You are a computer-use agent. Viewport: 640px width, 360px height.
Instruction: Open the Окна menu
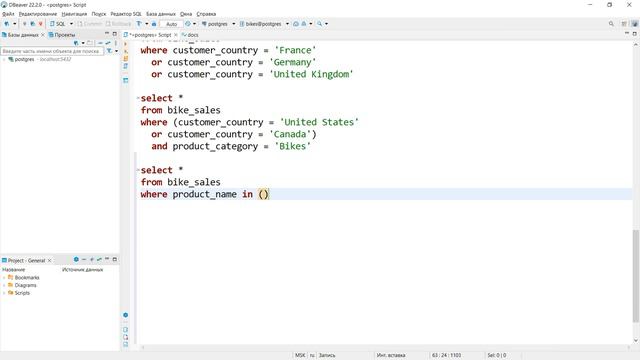[x=186, y=14]
